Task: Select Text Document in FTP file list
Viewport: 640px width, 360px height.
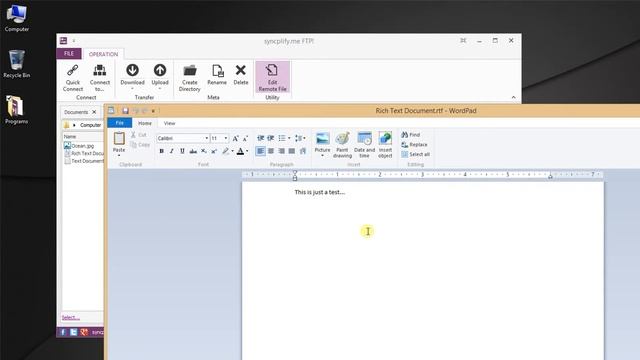Action: 84,161
